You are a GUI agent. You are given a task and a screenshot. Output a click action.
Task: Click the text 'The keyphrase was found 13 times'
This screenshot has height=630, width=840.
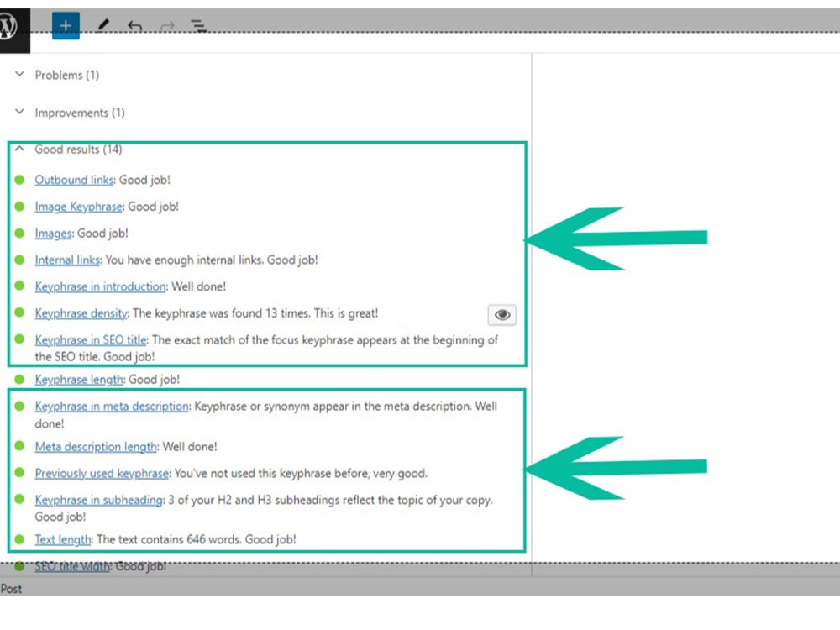click(x=221, y=313)
